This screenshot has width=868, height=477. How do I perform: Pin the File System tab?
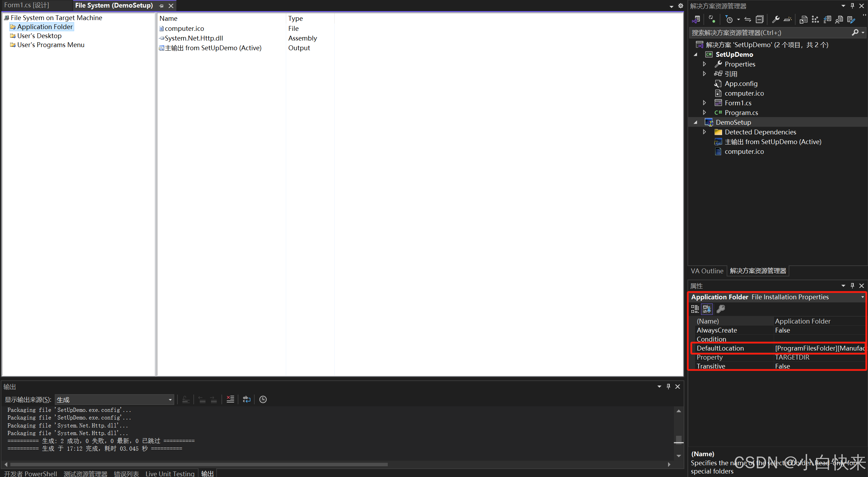pyautogui.click(x=161, y=6)
